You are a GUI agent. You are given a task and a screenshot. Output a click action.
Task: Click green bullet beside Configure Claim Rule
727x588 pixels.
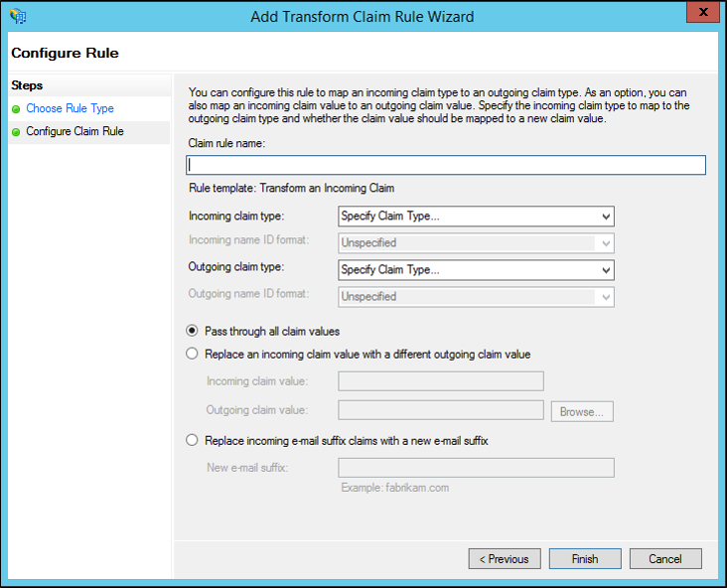(x=16, y=132)
